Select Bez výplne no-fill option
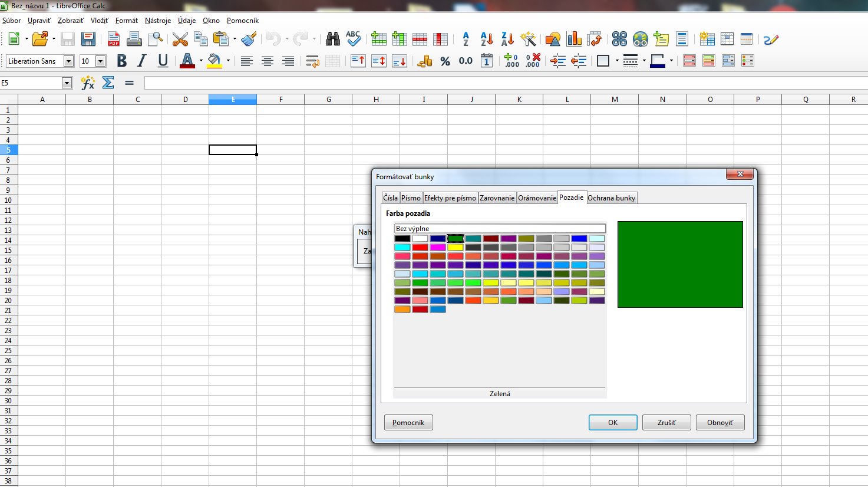This screenshot has height=487, width=868. pyautogui.click(x=500, y=229)
